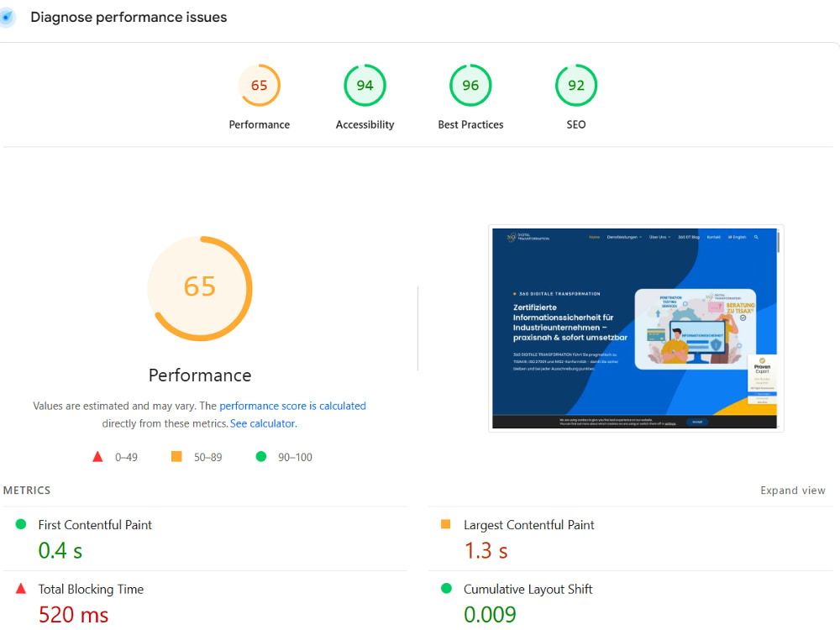Select the 0.009 metric value
Viewport: 840px width, 630px height.
click(x=490, y=615)
